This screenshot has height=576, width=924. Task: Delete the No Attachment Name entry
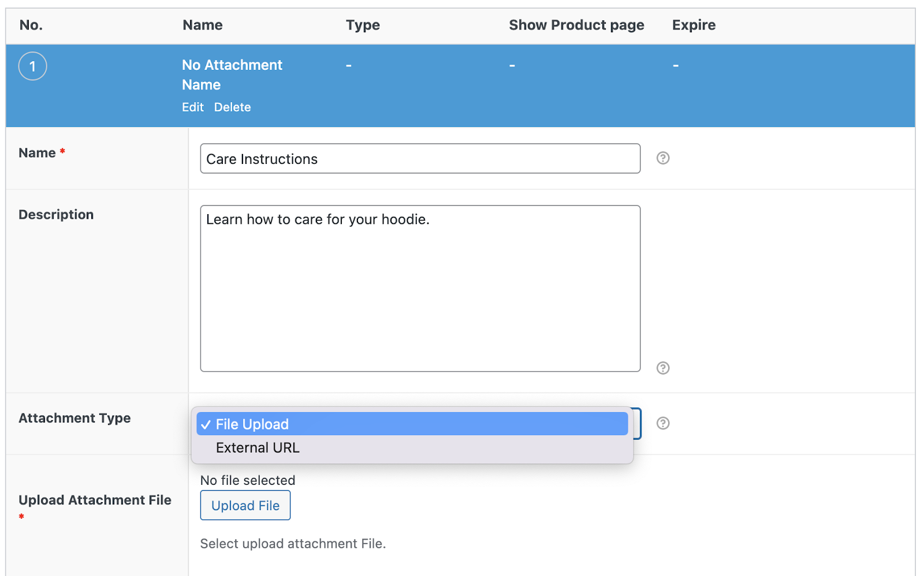(x=232, y=107)
